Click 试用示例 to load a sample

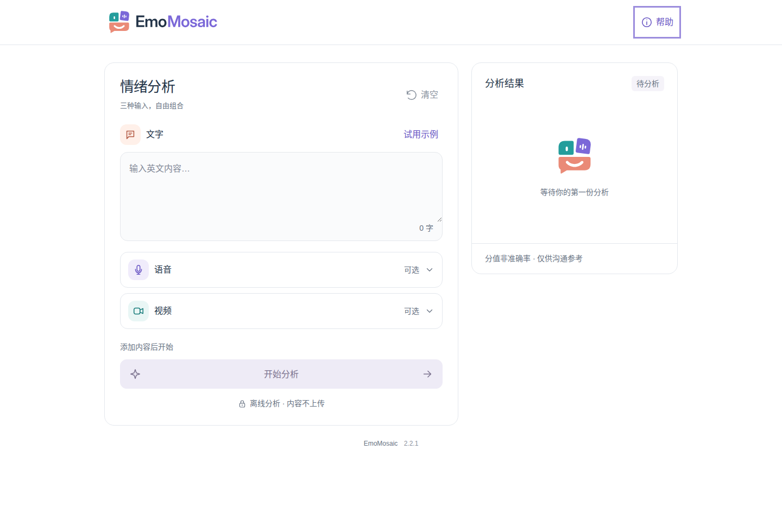(x=421, y=134)
